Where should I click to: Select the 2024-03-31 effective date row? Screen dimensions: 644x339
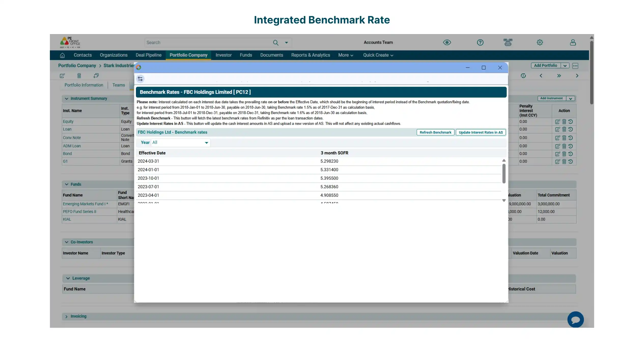tap(319, 161)
